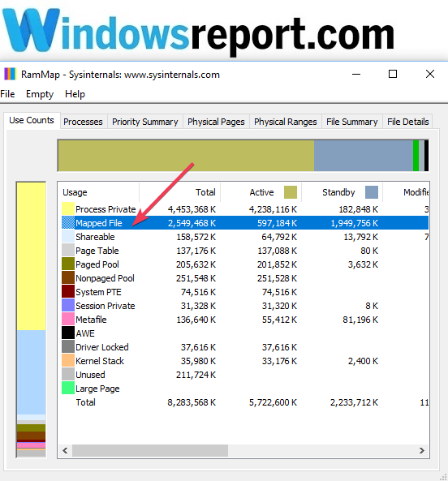
Task: Click the 5,722,600 K active total value
Action: [273, 402]
